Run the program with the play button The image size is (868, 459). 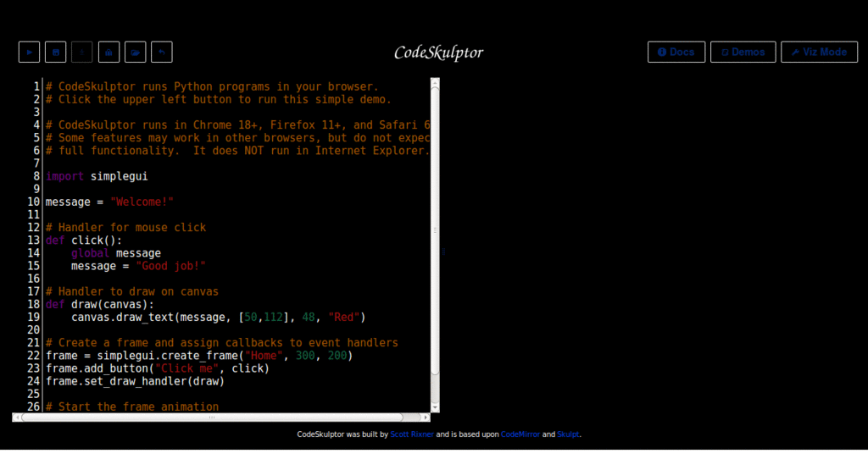(29, 52)
